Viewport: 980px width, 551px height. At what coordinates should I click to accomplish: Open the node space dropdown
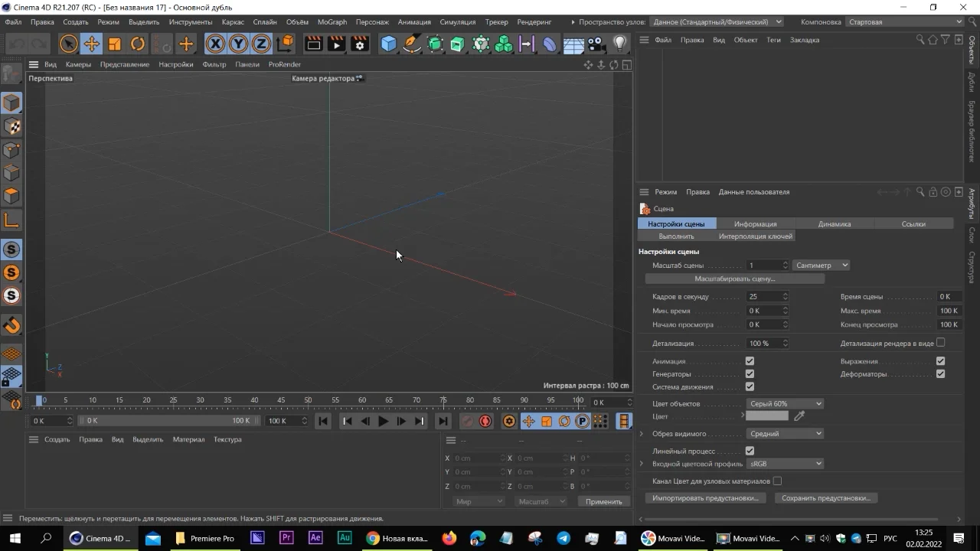(716, 22)
